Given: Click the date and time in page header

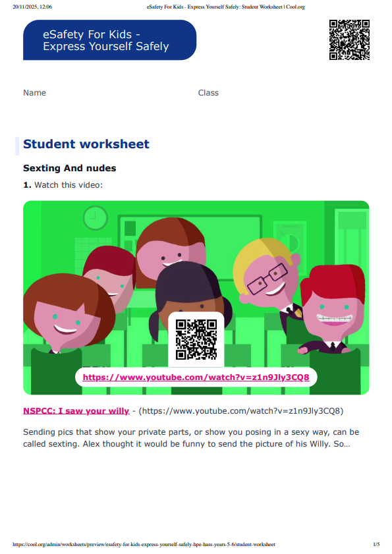Looking at the screenshot, I should click(32, 7).
